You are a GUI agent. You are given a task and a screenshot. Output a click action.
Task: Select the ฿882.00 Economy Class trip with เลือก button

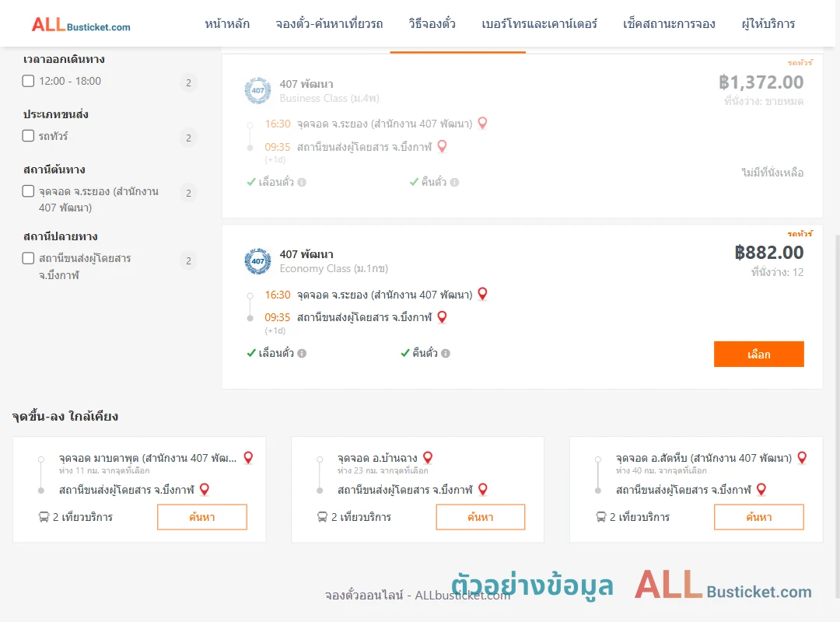(758, 354)
